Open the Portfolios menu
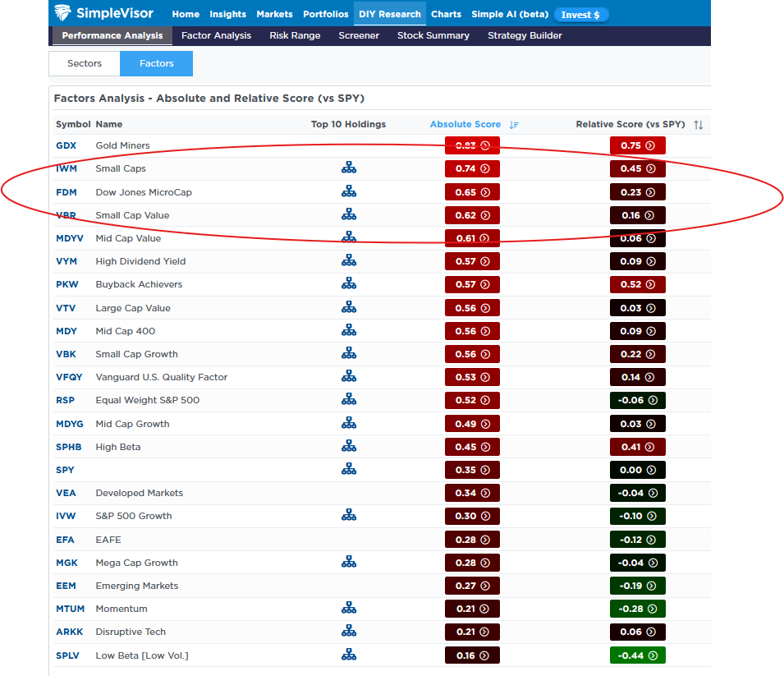 click(326, 14)
